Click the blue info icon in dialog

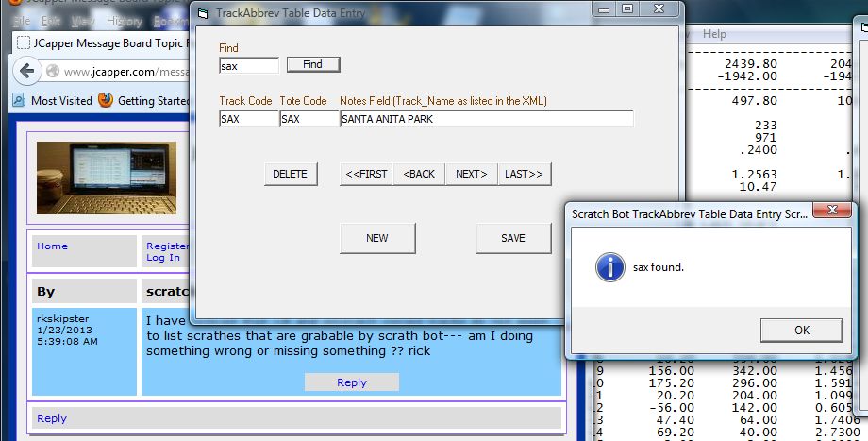pos(609,267)
